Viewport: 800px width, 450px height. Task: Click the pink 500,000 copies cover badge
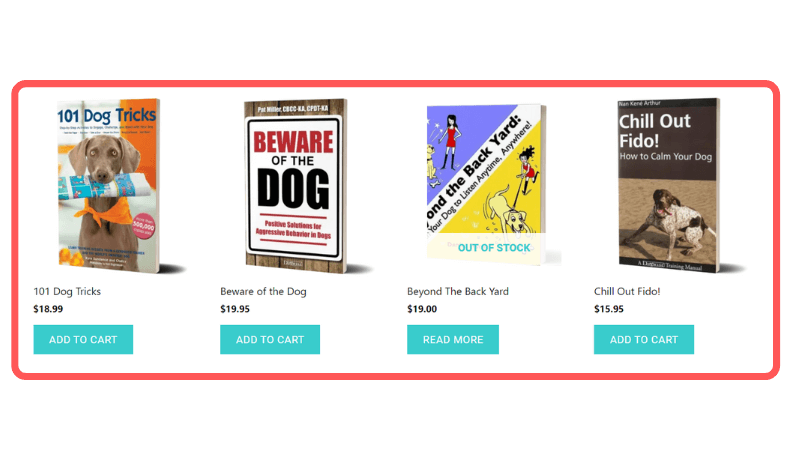point(143,226)
